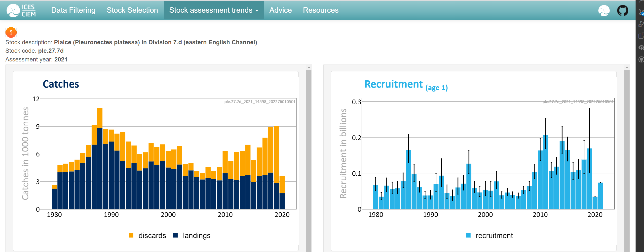Open the orange info icon above stock description
This screenshot has height=252, width=644.
pos(11,32)
